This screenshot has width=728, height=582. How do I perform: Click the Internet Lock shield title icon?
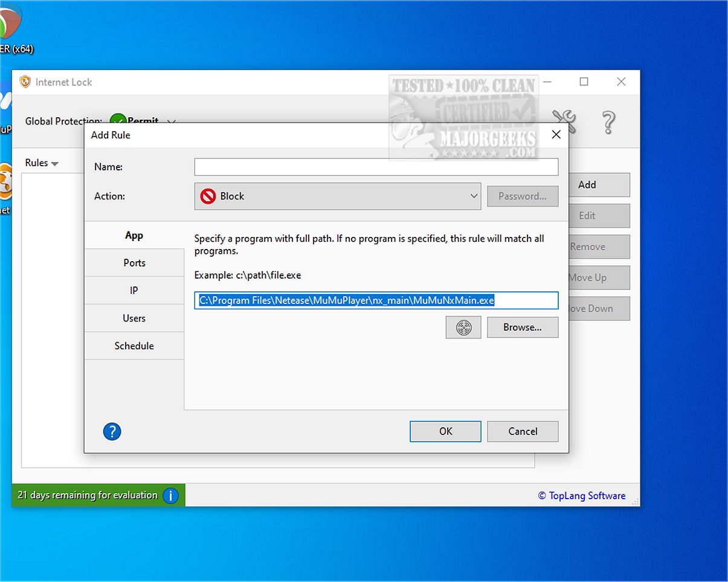[25, 82]
